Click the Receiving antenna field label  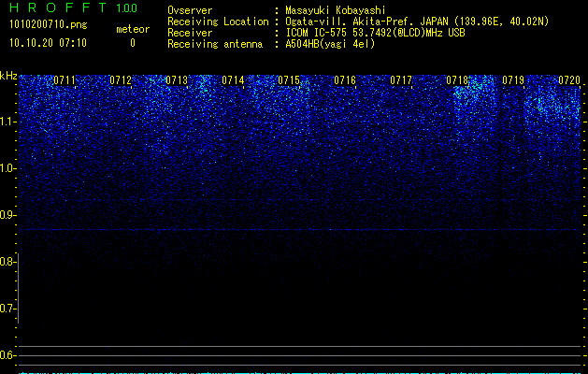click(215, 44)
